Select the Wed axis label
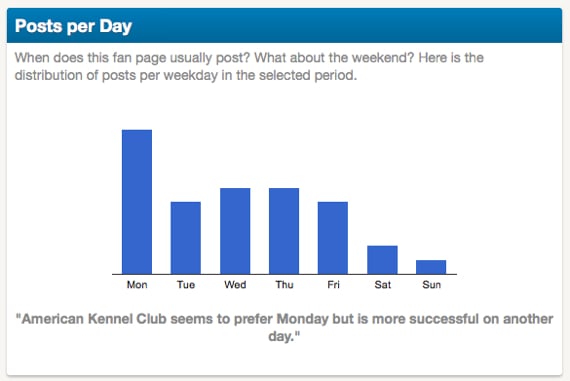 tap(235, 285)
